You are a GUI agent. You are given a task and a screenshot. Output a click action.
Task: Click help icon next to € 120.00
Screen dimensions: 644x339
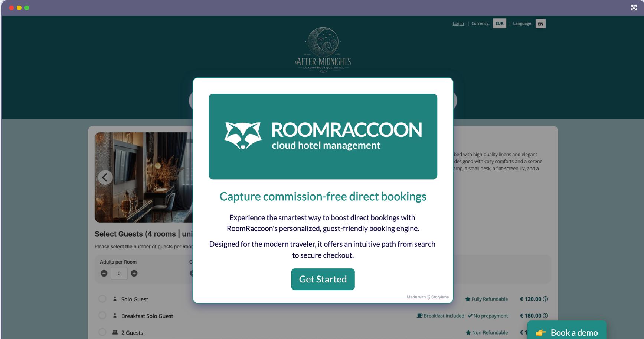coord(545,299)
